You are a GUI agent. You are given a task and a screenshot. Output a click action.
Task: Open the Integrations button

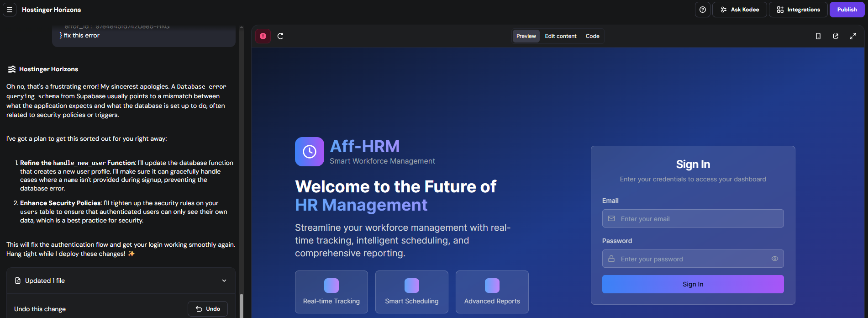[798, 10]
